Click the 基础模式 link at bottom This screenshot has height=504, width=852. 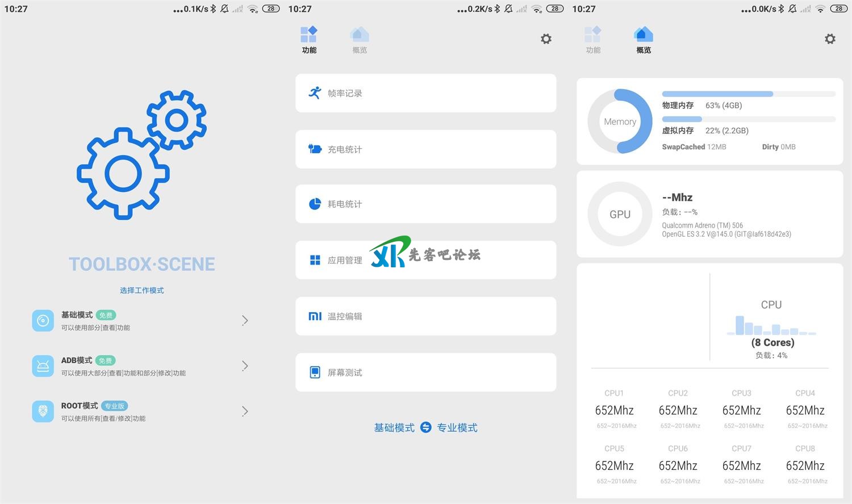click(x=394, y=428)
